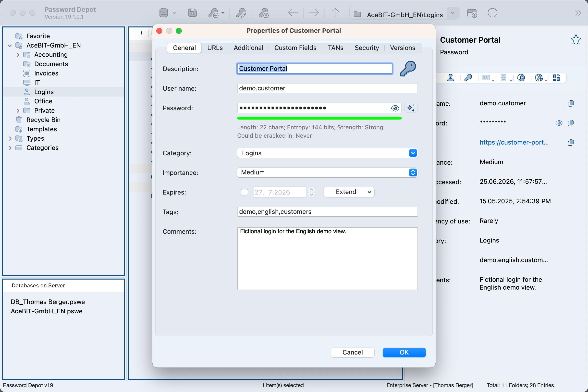Refresh the database view
Screen dimensions: 588x392
click(492, 13)
